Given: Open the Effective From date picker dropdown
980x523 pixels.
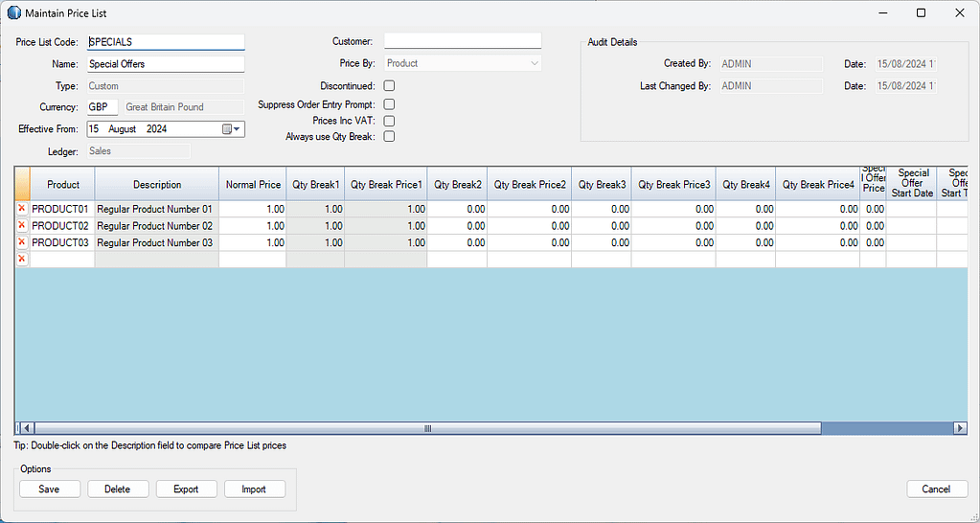Looking at the screenshot, I should click(232, 128).
